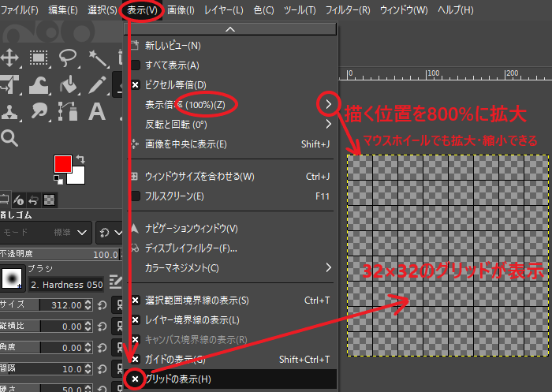Open the Undo History tab
Viewport: 552px width, 392px height.
pos(33,200)
